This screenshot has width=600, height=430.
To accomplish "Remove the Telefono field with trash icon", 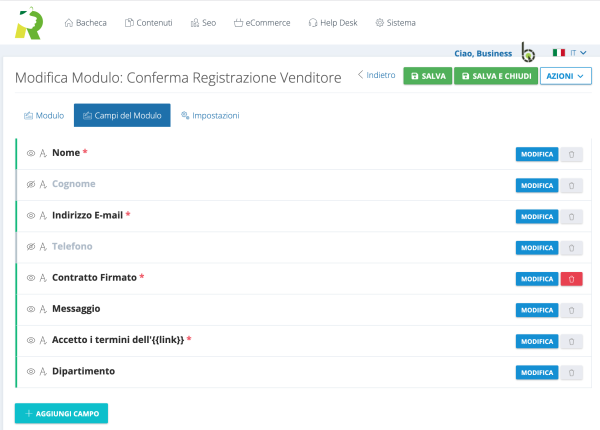I will (571, 247).
